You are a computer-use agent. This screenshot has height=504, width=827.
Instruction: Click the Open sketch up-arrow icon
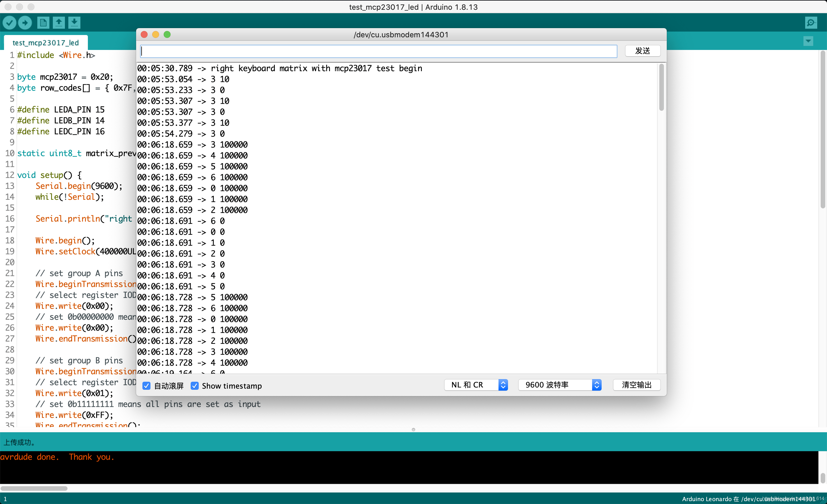click(x=59, y=22)
